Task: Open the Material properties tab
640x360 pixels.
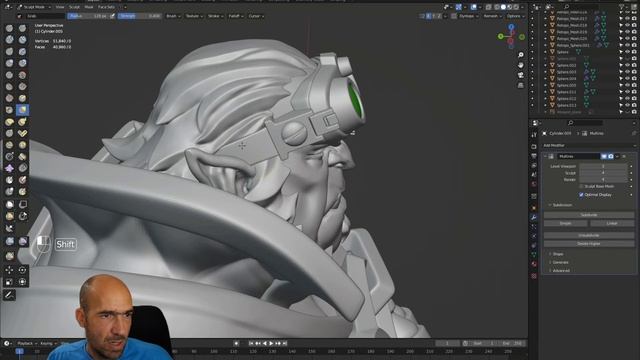Action: point(534,264)
